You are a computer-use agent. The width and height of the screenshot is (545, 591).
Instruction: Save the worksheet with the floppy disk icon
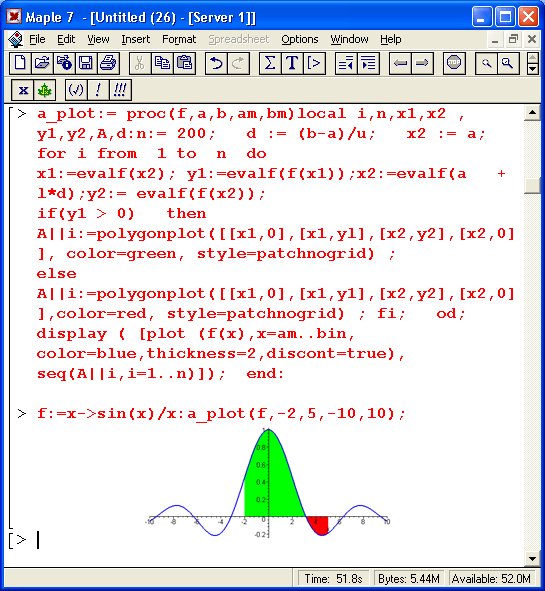[86, 63]
